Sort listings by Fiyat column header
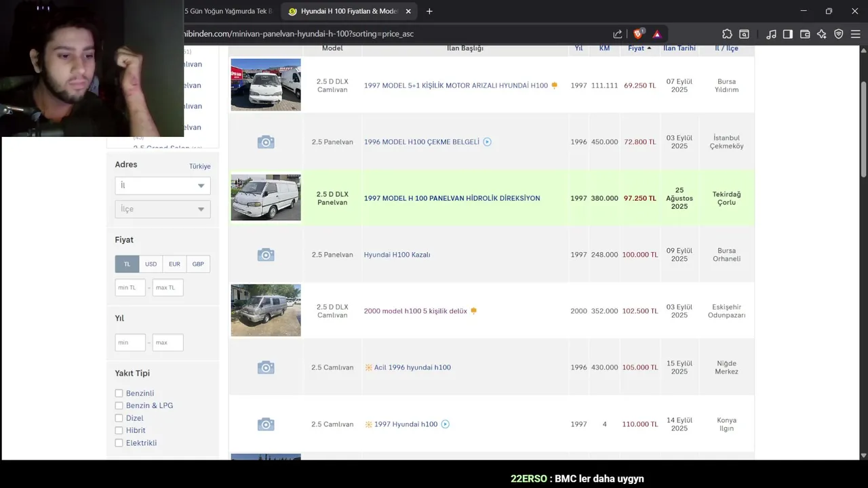This screenshot has width=868, height=488. [639, 49]
